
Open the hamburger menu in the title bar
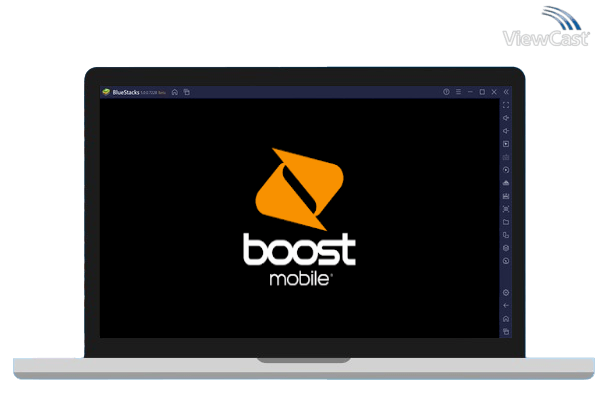[458, 92]
